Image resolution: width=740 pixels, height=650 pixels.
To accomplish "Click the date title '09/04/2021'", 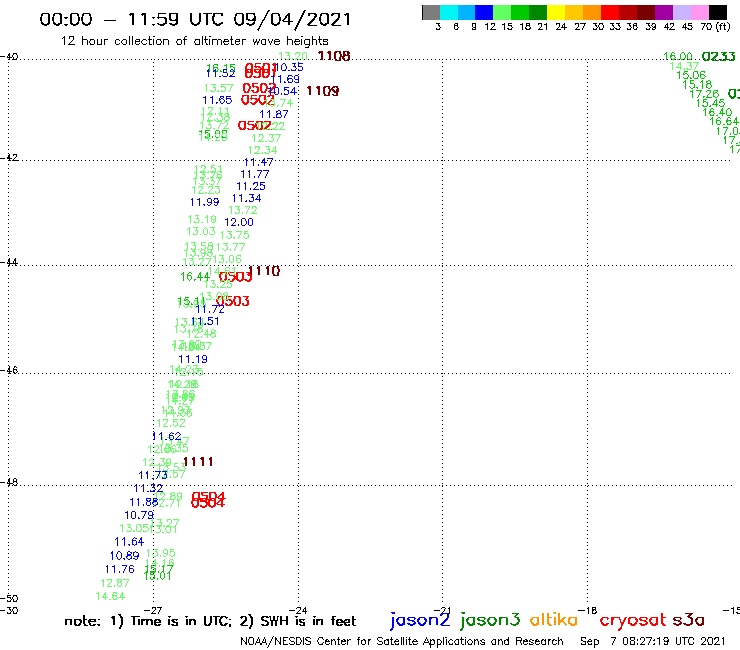I will tap(292, 20).
